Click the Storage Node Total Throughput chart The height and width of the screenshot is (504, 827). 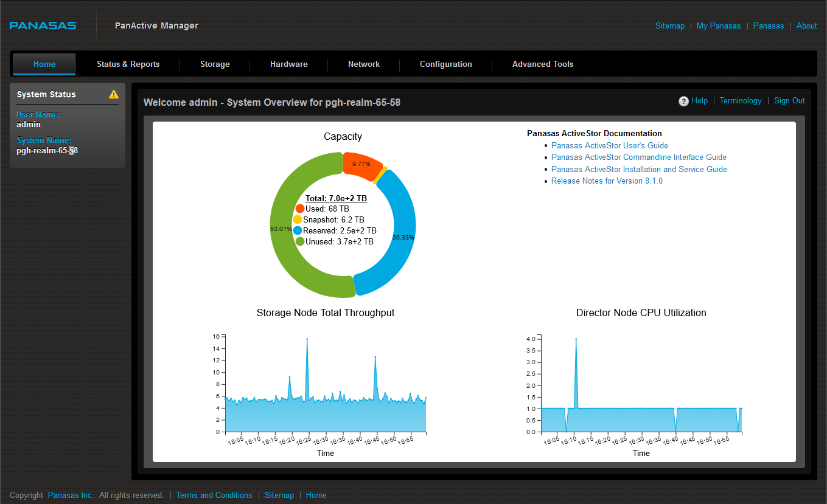tap(325, 383)
